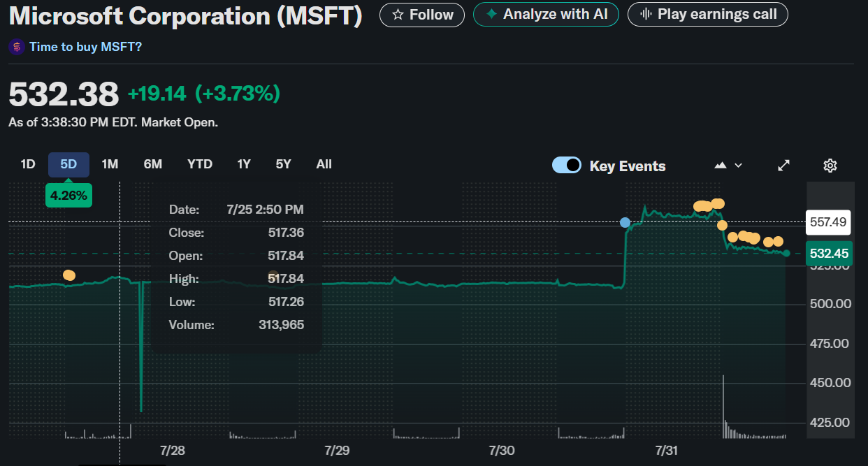Open chart settings gear
Screen dimensions: 868x466
830,166
